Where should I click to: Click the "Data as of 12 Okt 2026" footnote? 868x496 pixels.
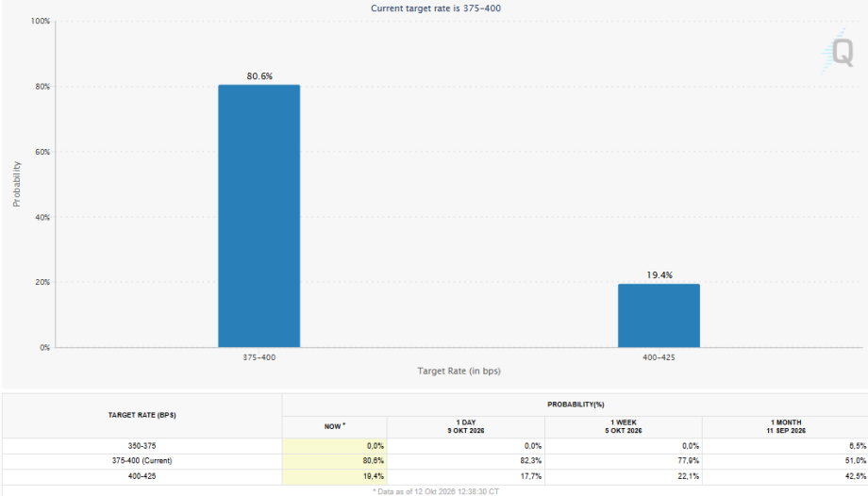coord(436,491)
